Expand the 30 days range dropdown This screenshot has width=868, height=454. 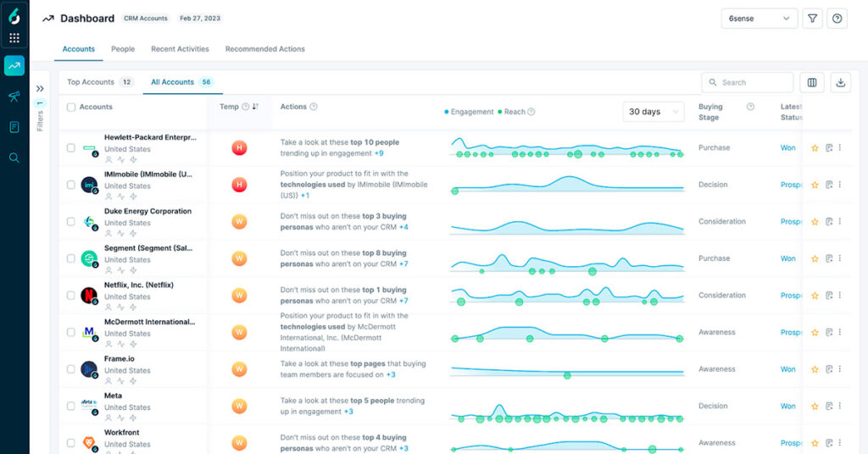pos(654,112)
